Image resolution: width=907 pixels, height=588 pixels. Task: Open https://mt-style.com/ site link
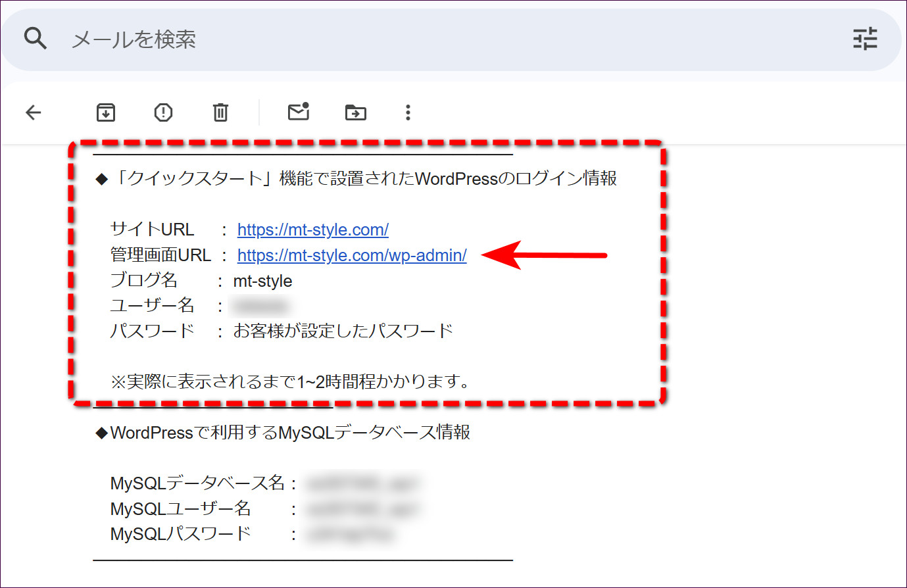tap(313, 230)
